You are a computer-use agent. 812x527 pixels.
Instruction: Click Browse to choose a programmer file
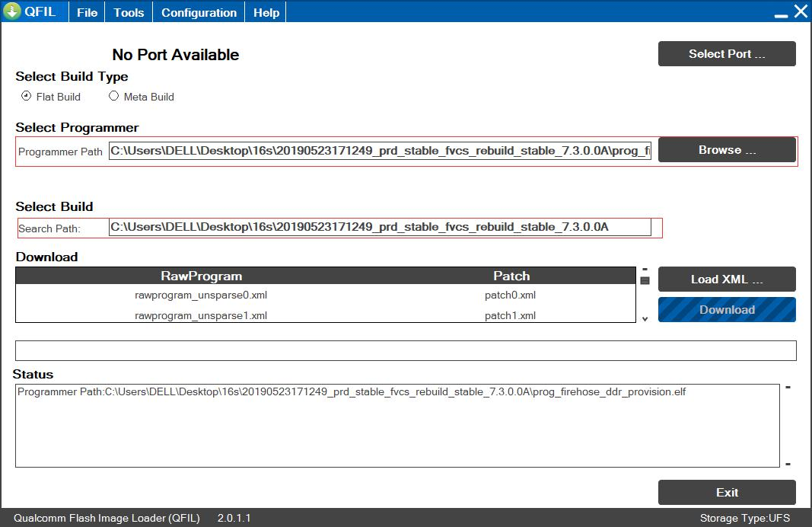coord(727,150)
